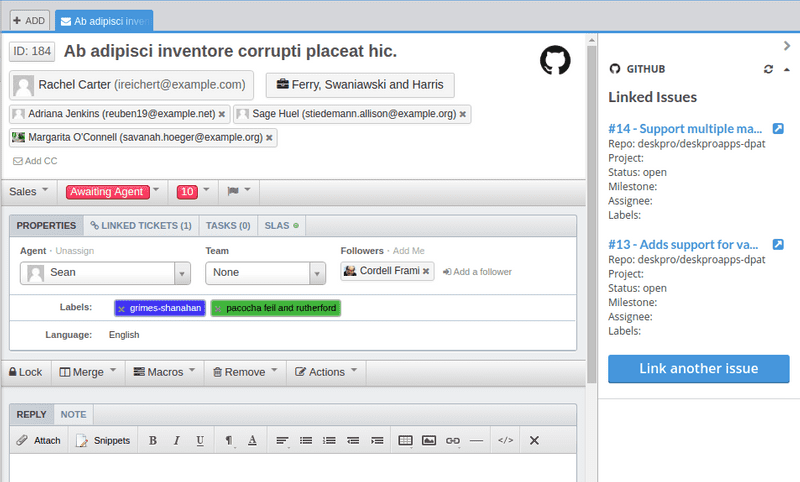
Task: Click Link another issue button
Action: click(x=698, y=369)
